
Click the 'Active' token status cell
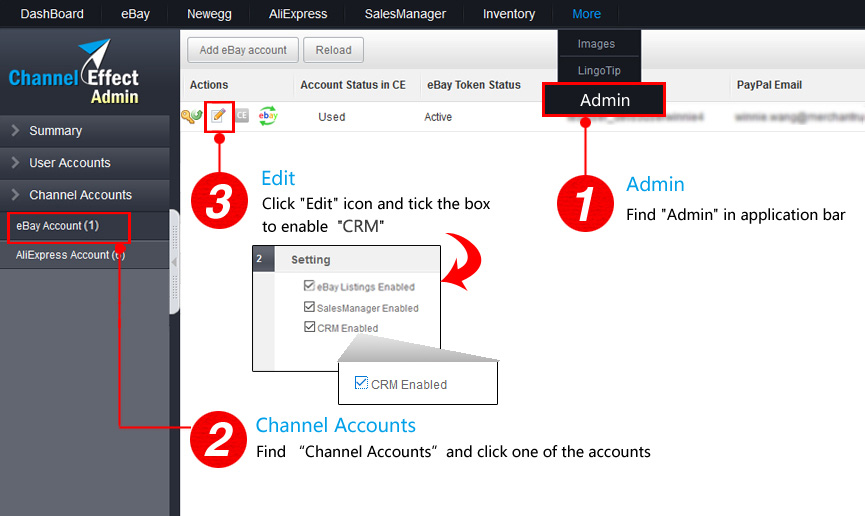click(438, 117)
